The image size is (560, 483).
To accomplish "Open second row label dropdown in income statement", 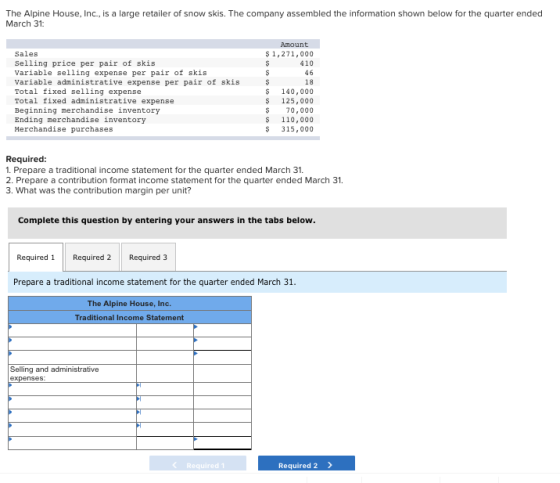I will [72, 344].
